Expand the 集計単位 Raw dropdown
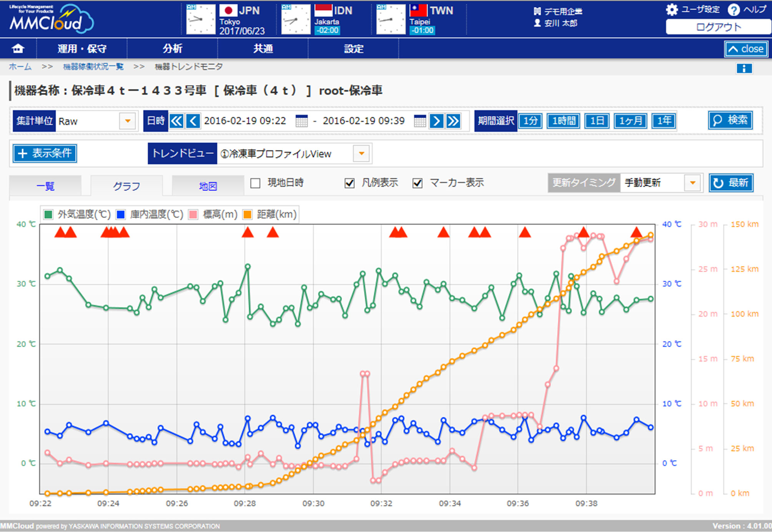The image size is (772, 532). 127,121
